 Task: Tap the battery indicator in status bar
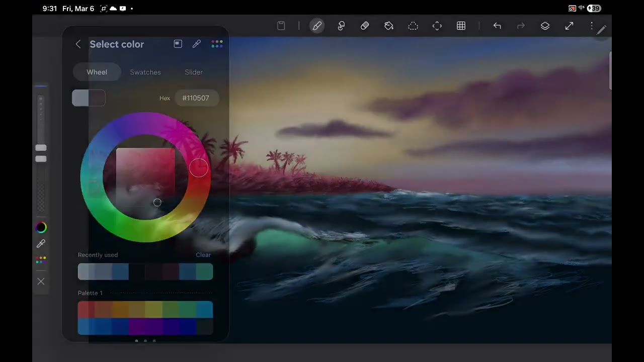594,9
